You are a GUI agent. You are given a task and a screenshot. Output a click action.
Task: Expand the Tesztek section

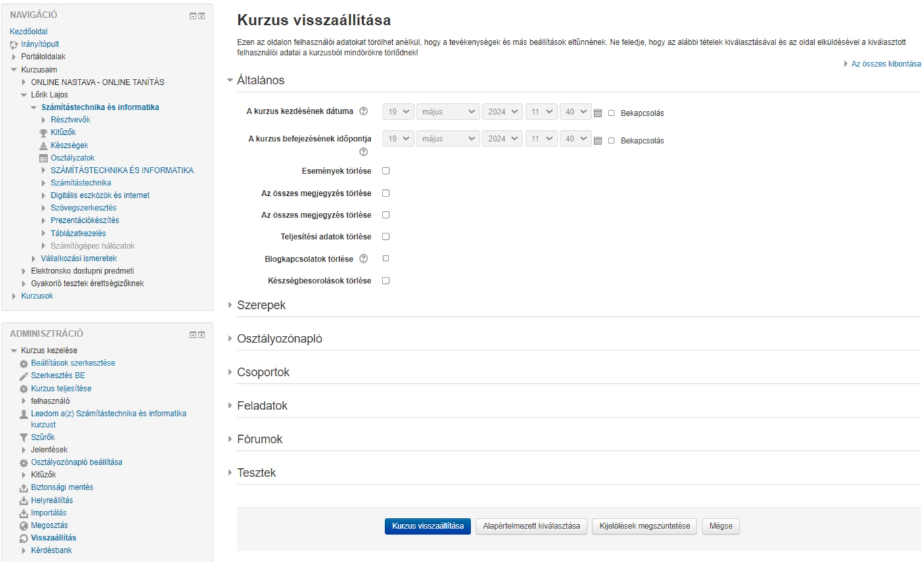(x=256, y=473)
